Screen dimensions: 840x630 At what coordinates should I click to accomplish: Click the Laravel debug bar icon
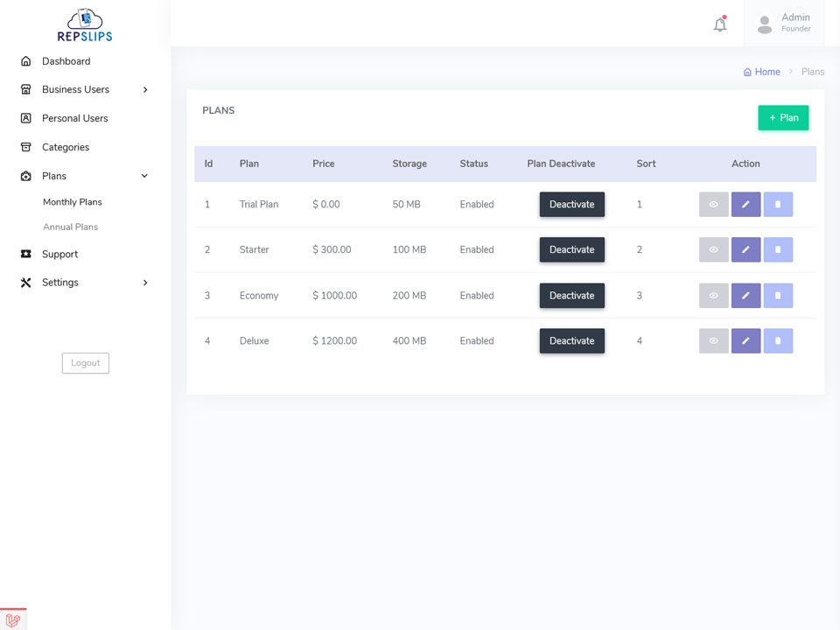click(13, 619)
